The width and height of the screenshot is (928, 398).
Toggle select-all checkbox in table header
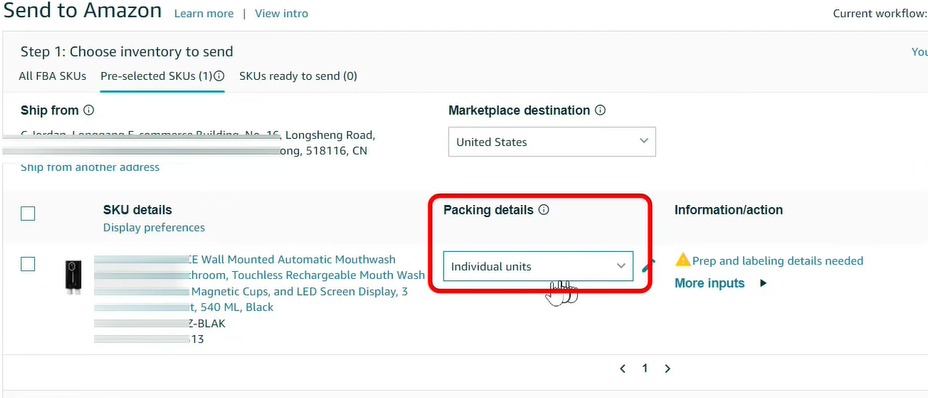tap(28, 213)
